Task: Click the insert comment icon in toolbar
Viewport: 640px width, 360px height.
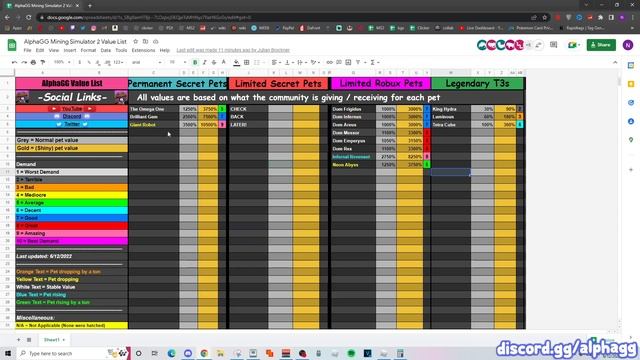Action: coord(339,62)
